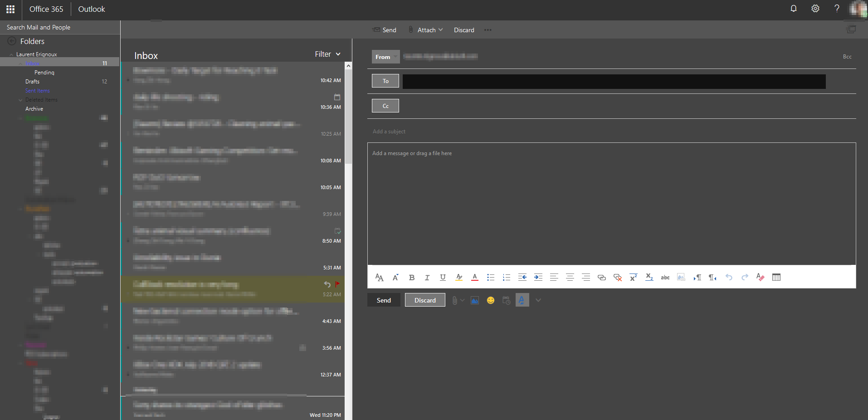Insert a table into the message
868x420 pixels.
(776, 277)
